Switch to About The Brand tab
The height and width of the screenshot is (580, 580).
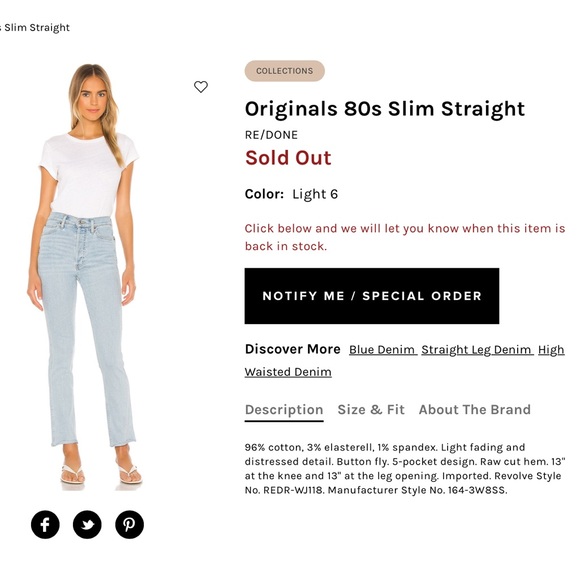point(475,409)
